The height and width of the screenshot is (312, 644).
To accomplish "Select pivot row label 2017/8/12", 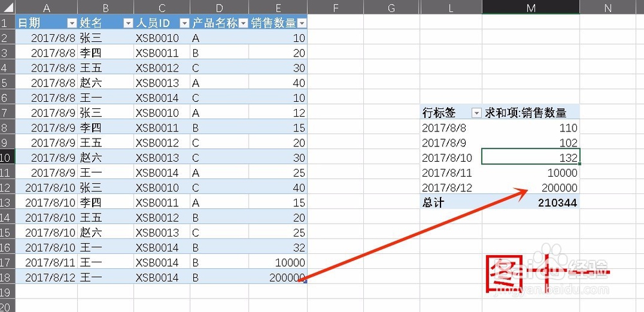I will 451,188.
